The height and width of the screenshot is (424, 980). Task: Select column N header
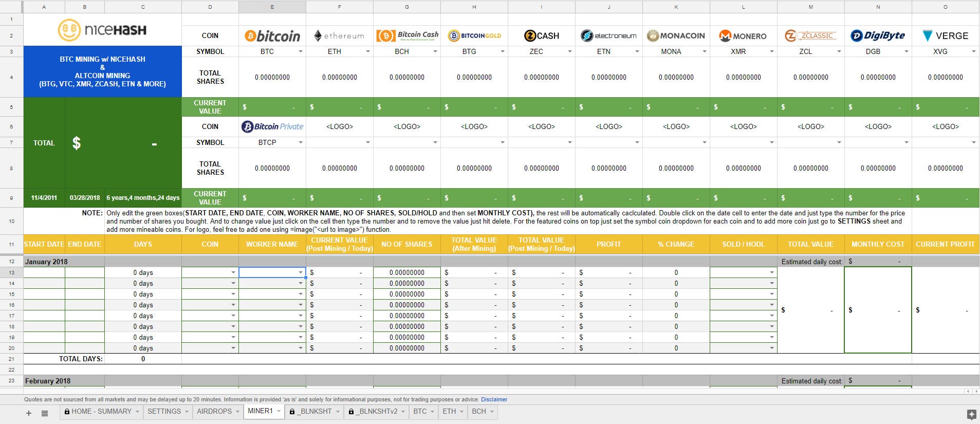[878, 7]
